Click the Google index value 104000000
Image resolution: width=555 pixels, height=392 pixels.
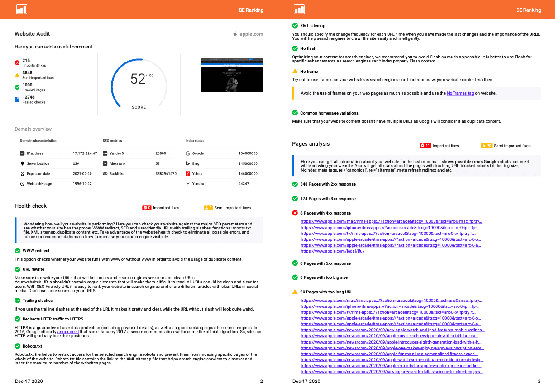[248, 153]
